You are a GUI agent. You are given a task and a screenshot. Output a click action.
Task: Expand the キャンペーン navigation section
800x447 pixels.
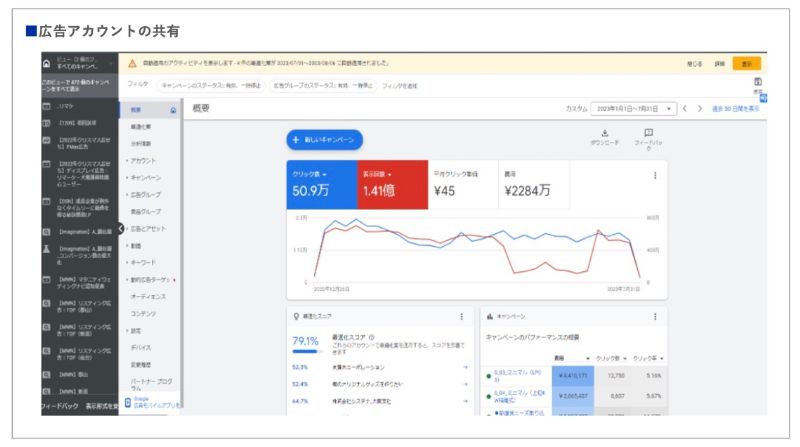[145, 177]
